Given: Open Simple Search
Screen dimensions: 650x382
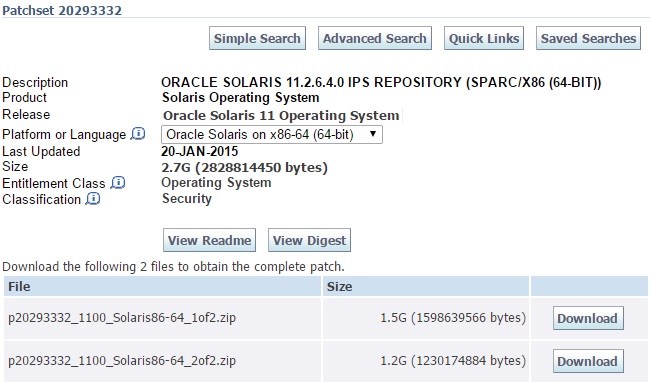Looking at the screenshot, I should tap(257, 38).
